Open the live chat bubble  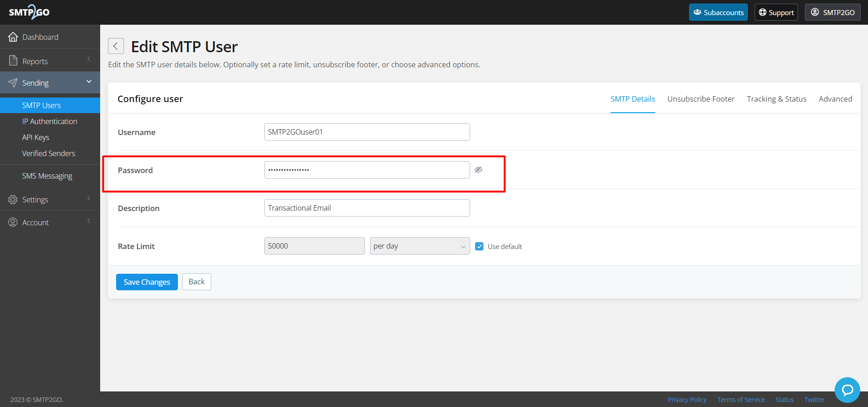coord(847,390)
